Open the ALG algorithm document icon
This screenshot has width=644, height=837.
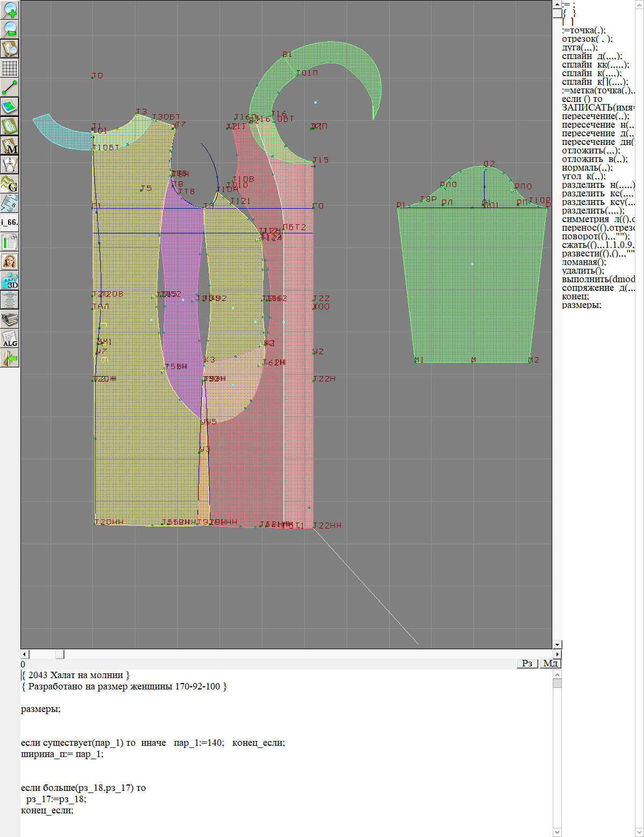[10, 339]
